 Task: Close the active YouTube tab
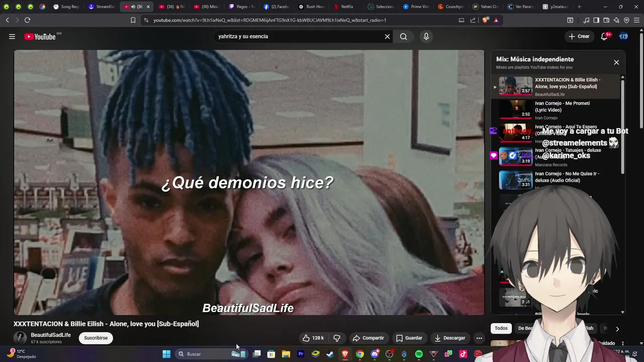[x=148, y=7]
